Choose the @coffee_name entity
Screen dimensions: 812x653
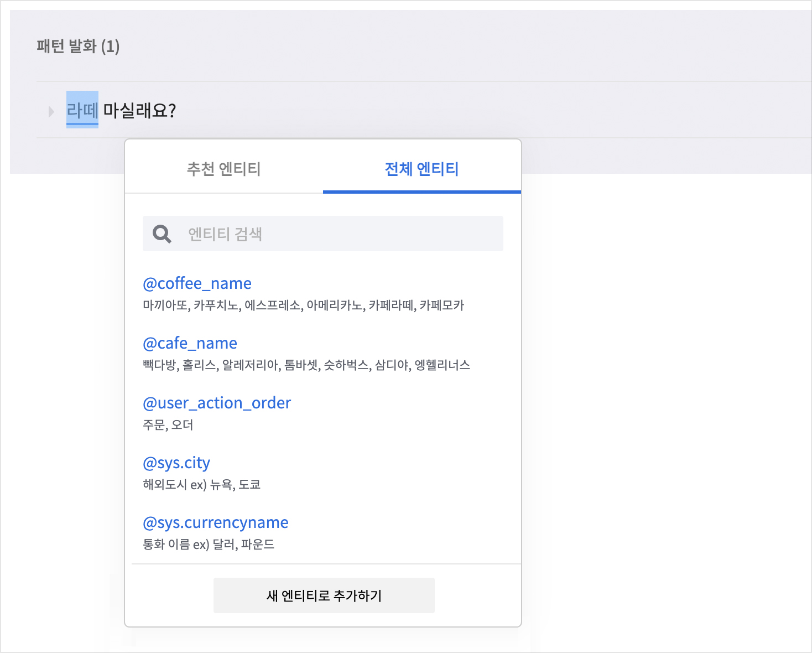[x=197, y=283]
